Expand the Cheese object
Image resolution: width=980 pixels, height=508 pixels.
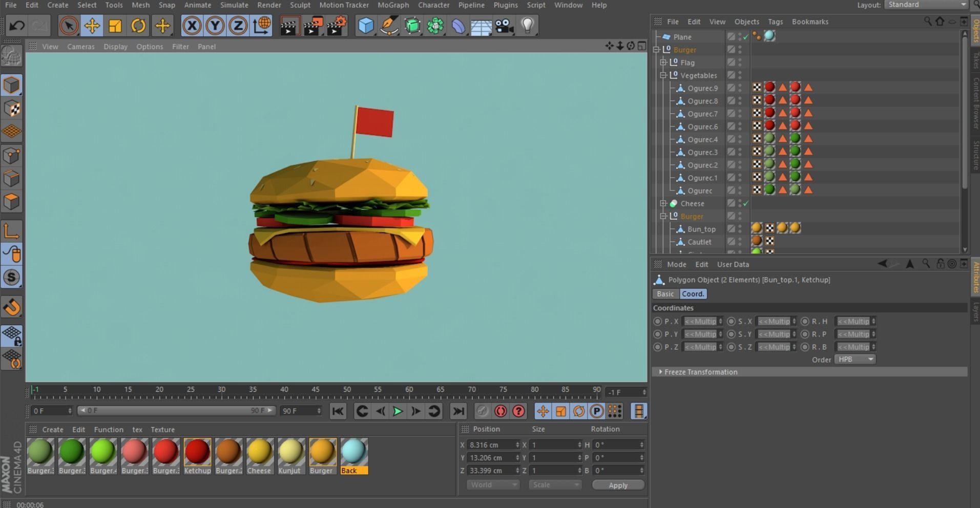[x=663, y=203]
